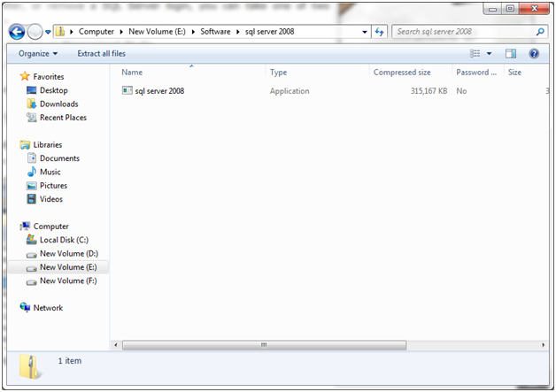Click Extract all files button
The image size is (556, 392).
click(101, 54)
